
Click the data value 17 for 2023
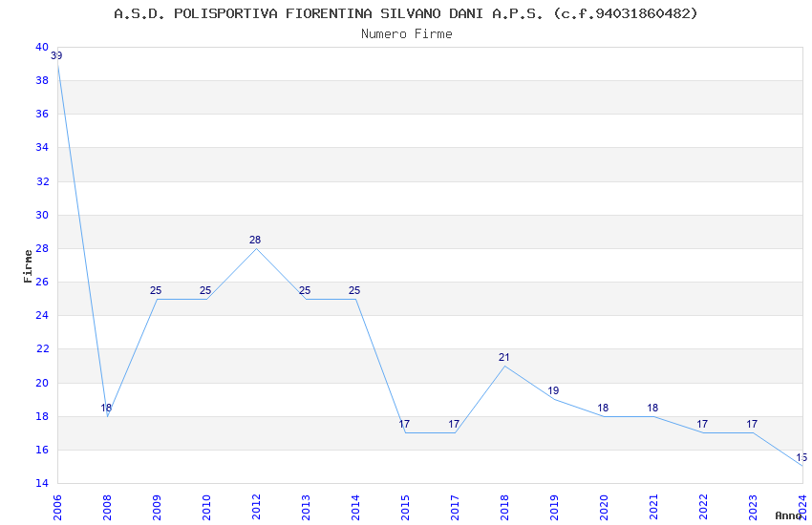(753, 424)
